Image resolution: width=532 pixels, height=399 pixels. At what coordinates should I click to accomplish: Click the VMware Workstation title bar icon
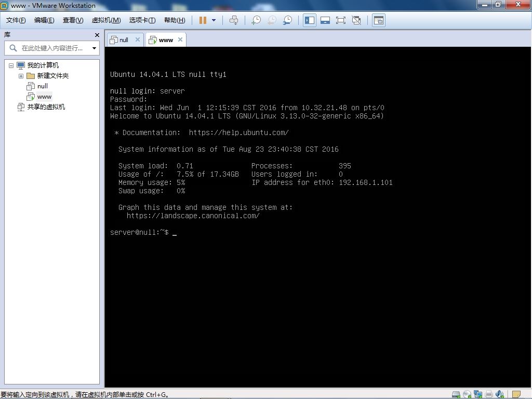click(x=4, y=5)
